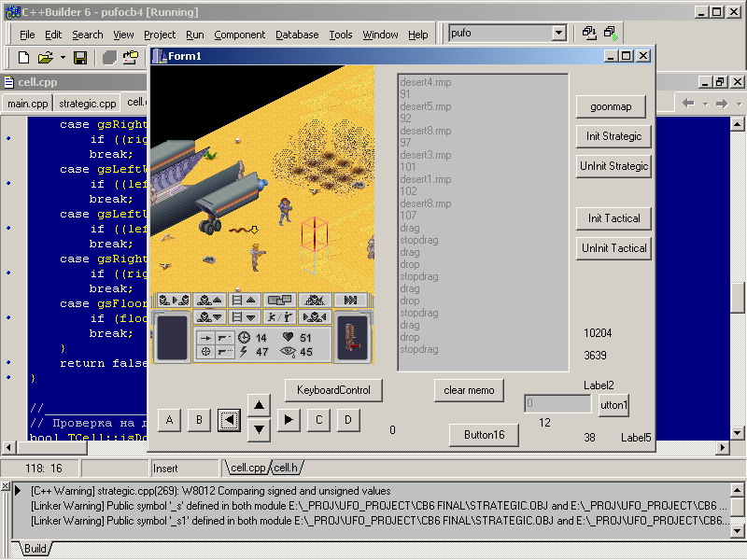This screenshot has height=560, width=747.
Task: Switch to the main.cpp editor tab
Action: coord(28,104)
